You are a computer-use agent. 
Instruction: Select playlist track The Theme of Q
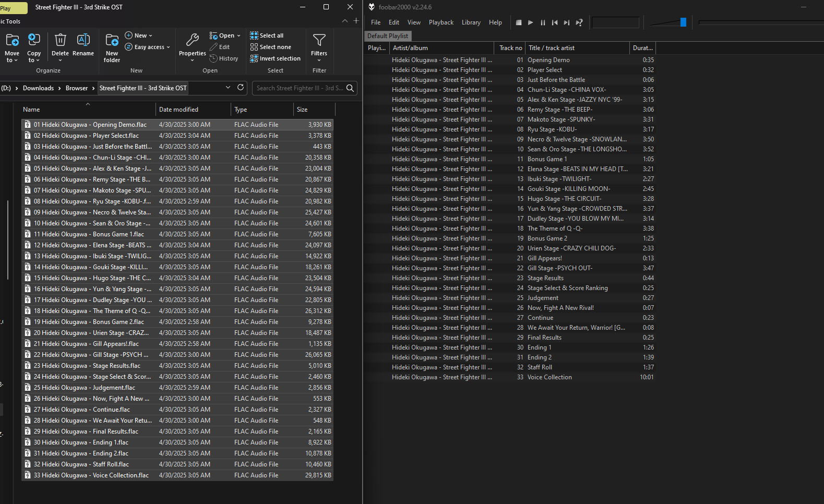510,229
